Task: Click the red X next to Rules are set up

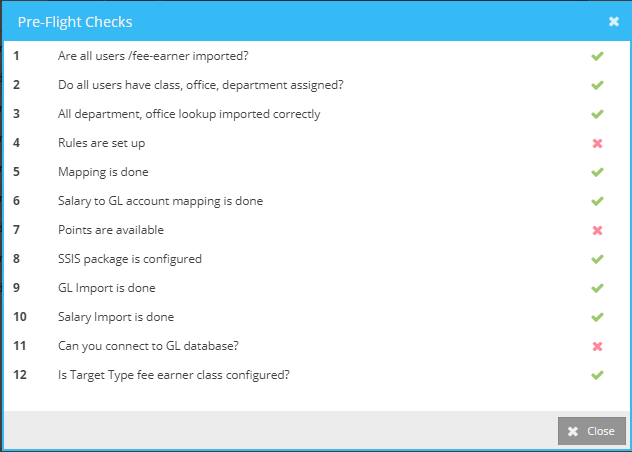Action: [597, 143]
